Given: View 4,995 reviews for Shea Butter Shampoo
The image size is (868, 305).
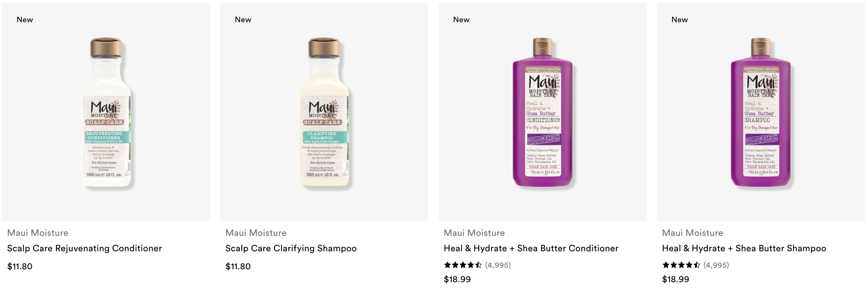Looking at the screenshot, I should (x=716, y=265).
